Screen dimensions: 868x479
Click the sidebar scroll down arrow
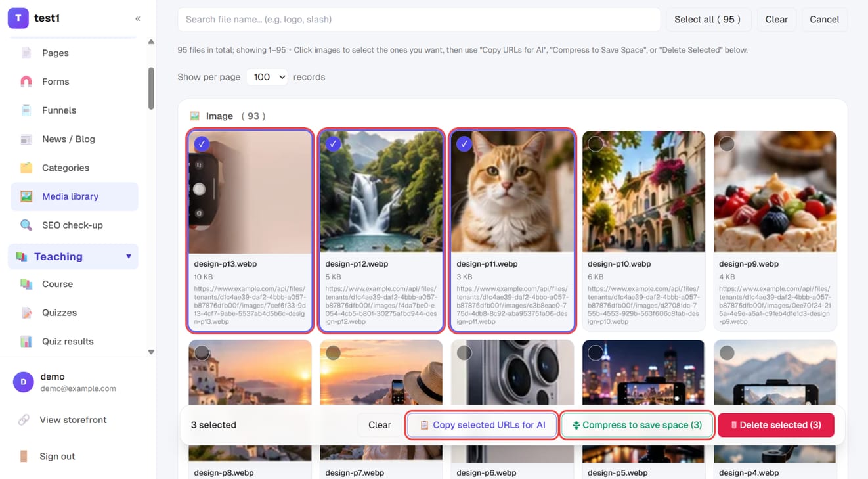pyautogui.click(x=151, y=352)
